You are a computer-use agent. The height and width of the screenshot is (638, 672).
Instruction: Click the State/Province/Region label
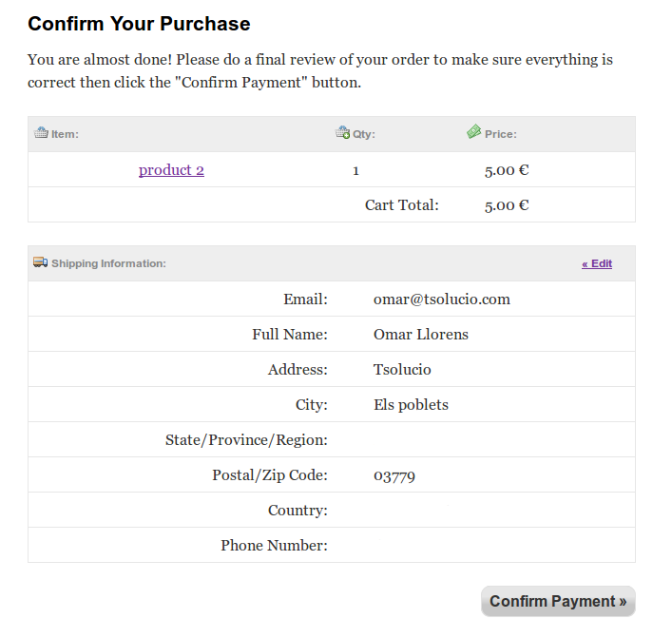(x=246, y=440)
